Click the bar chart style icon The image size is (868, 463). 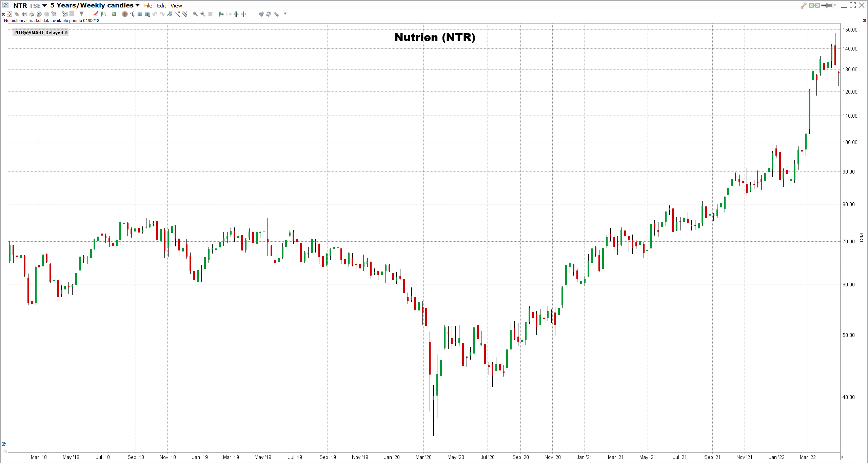pos(103,14)
